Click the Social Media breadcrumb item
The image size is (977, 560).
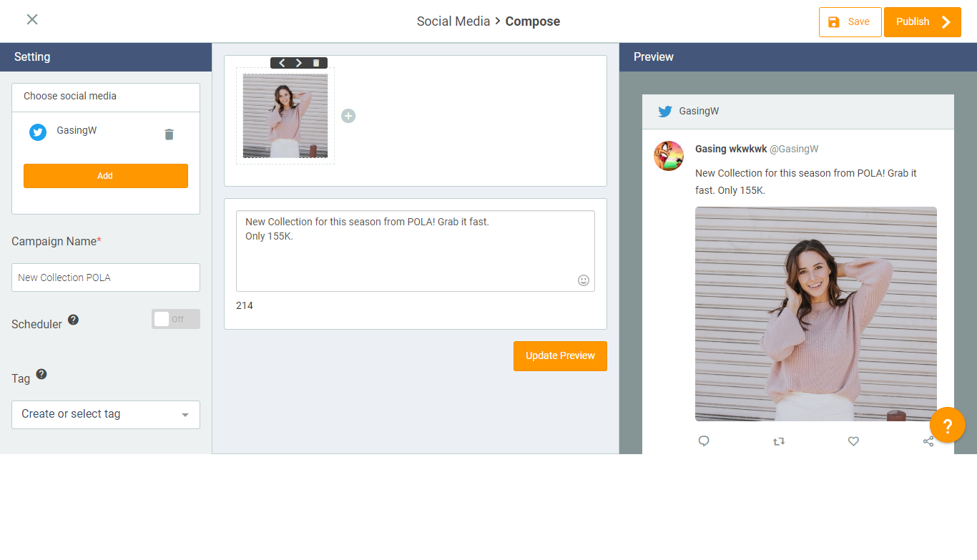(453, 21)
